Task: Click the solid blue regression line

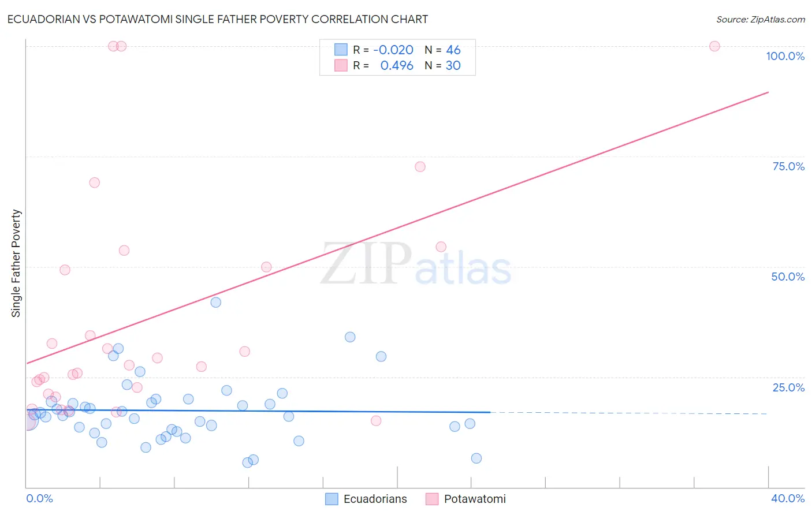Action: pos(258,411)
